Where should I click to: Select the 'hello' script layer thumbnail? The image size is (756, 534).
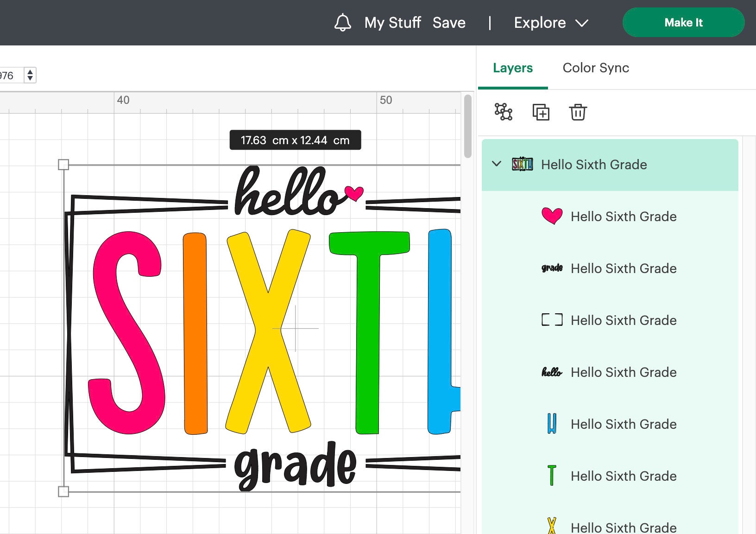pos(551,372)
